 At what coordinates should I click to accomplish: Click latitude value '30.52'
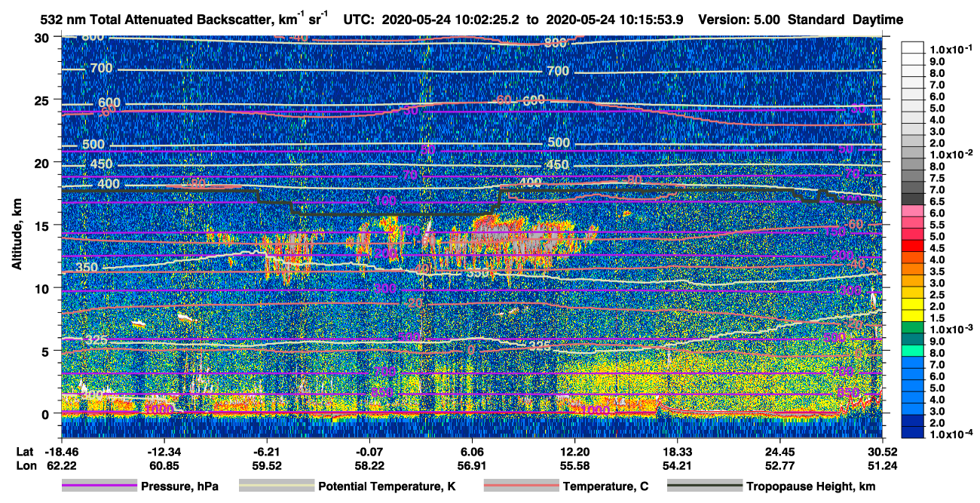click(x=883, y=452)
